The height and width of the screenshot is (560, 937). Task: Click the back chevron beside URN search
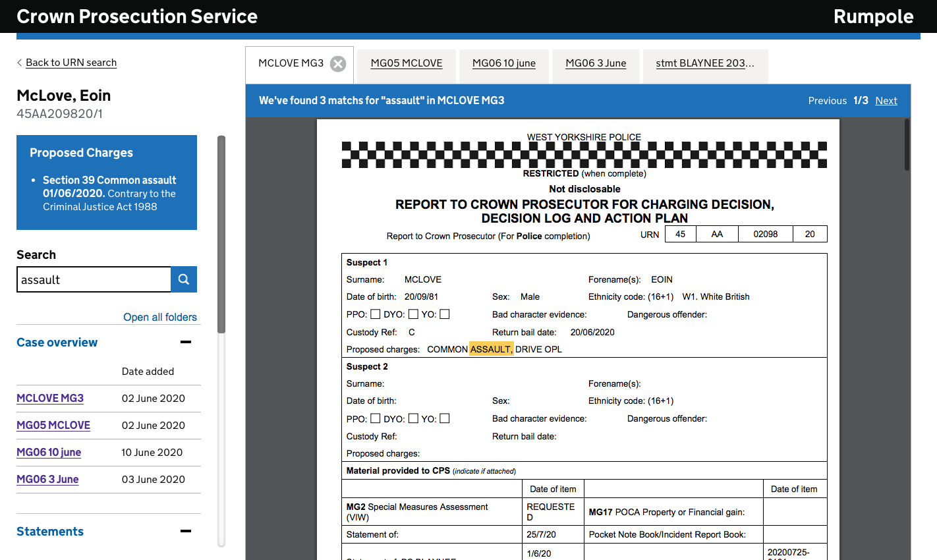coord(19,63)
